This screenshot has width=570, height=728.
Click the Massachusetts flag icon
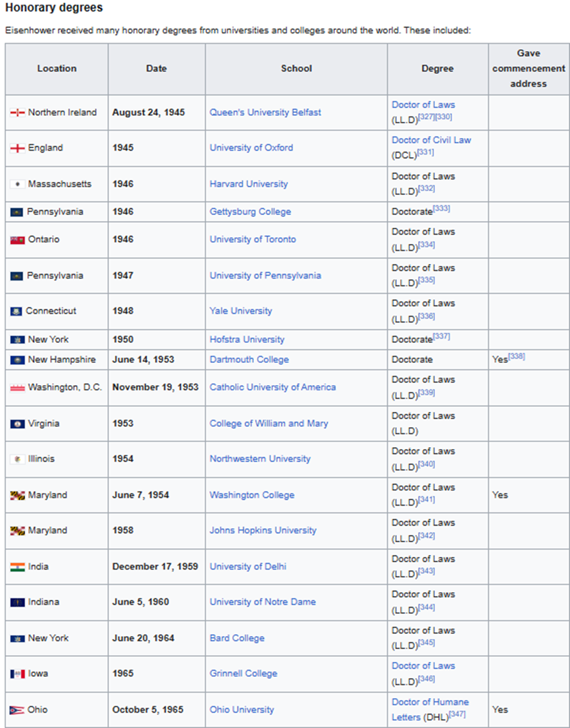click(17, 184)
